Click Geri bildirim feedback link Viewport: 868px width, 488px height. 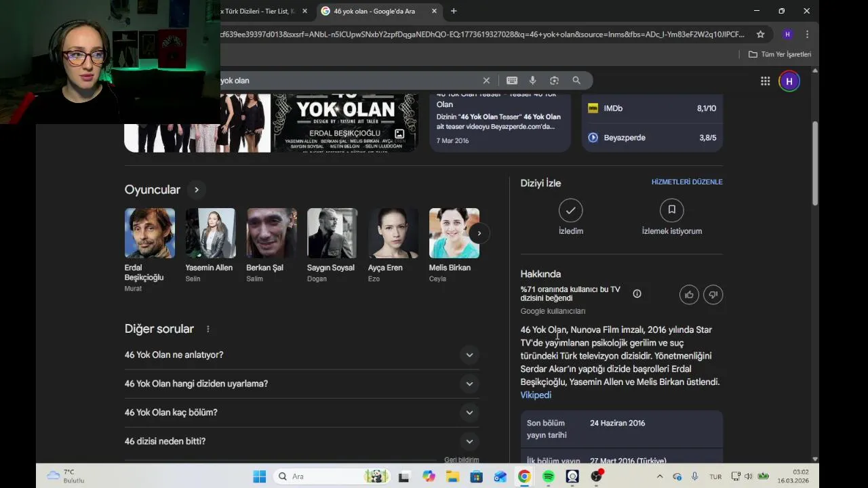point(462,460)
